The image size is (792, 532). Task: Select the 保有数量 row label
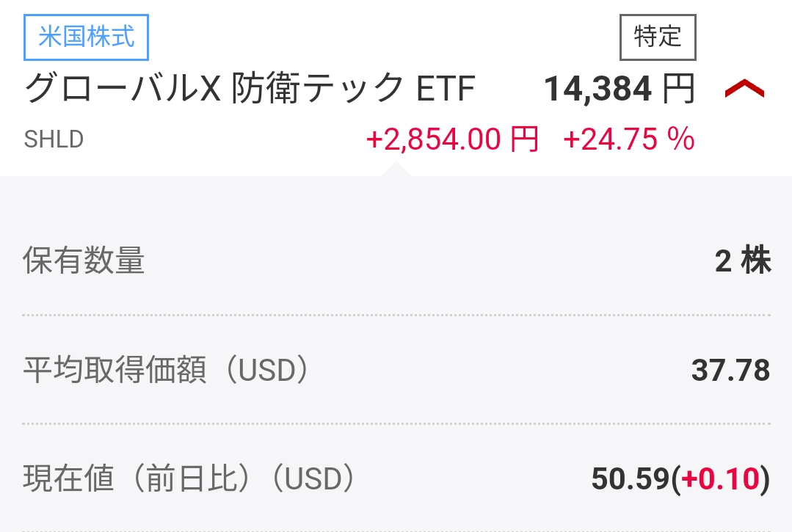tap(84, 261)
